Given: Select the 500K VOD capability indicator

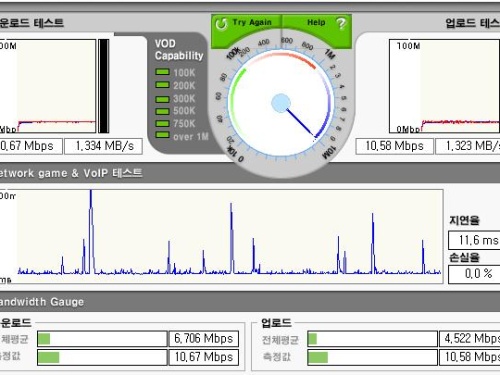Looking at the screenshot, I should [x=162, y=111].
